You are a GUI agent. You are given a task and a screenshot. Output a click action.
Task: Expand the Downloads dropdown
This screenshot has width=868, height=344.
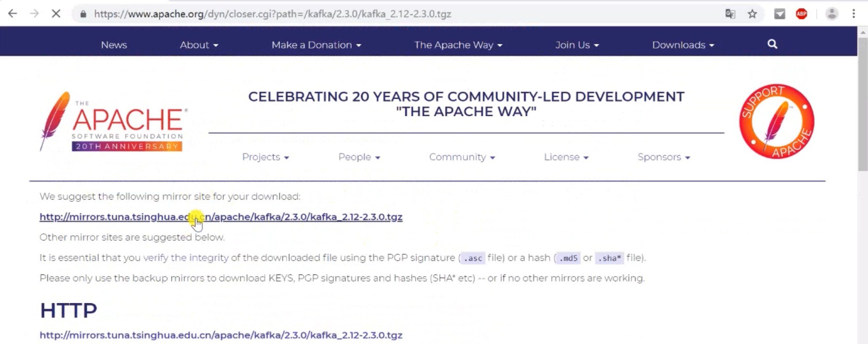coord(683,45)
